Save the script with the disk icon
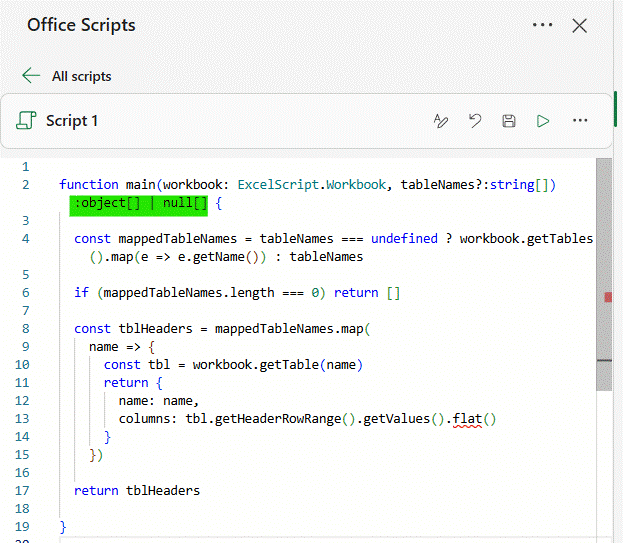This screenshot has width=623, height=543. (x=509, y=121)
